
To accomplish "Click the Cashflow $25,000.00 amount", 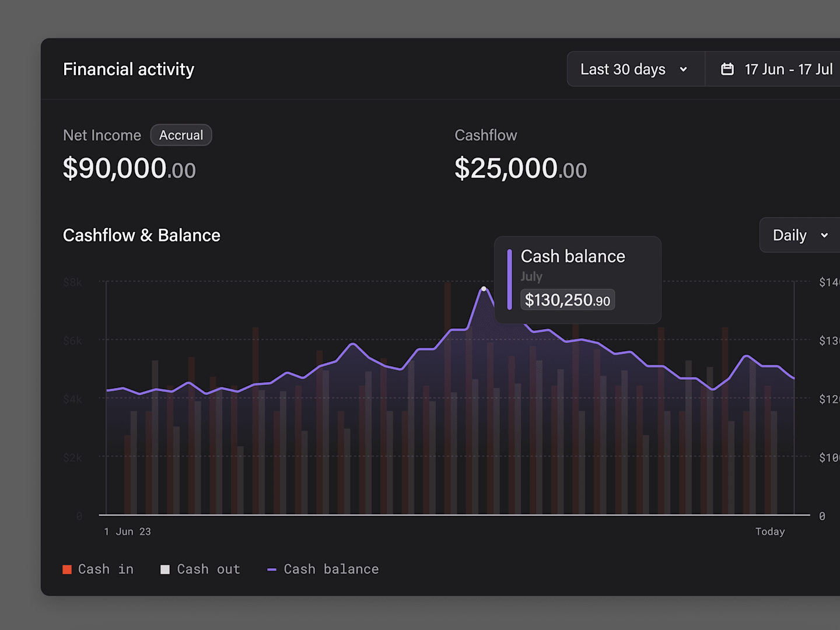I will pyautogui.click(x=520, y=169).
